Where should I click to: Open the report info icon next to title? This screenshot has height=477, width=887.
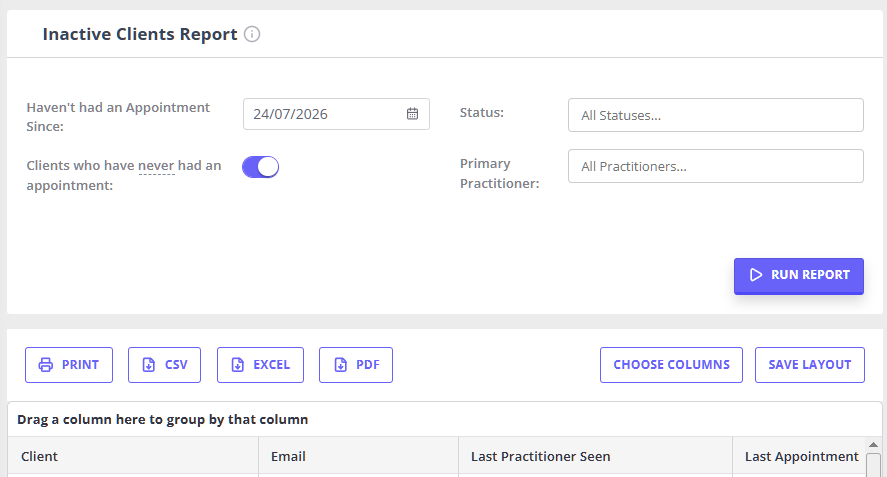252,35
